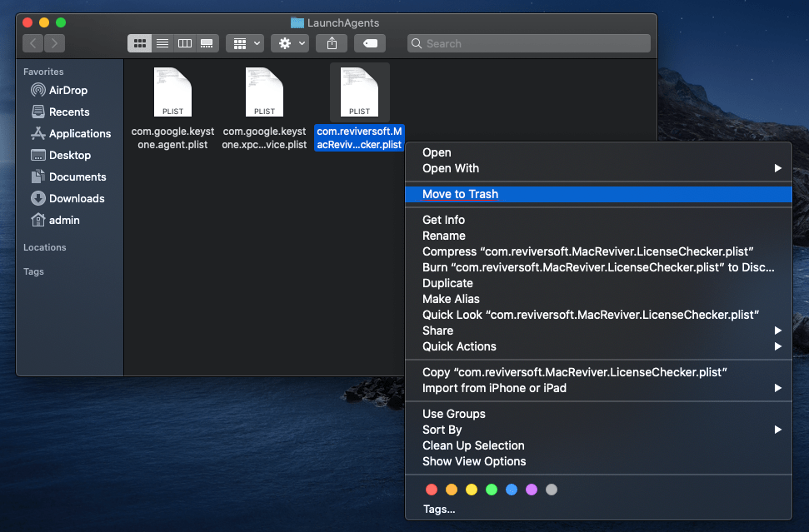This screenshot has height=532, width=809.
Task: Expand the Open With submenu
Action: pyautogui.click(x=598, y=168)
